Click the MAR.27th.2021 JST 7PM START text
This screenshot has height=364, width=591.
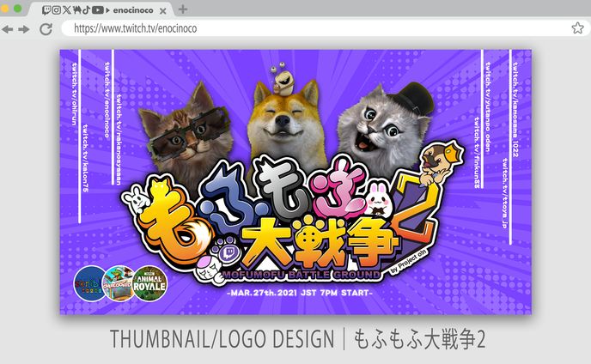[300, 293]
